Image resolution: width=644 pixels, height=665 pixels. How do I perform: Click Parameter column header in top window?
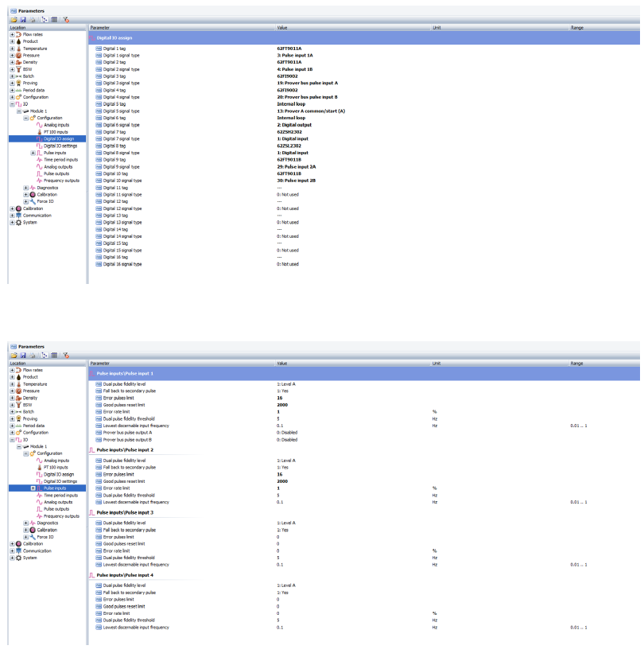(182, 28)
